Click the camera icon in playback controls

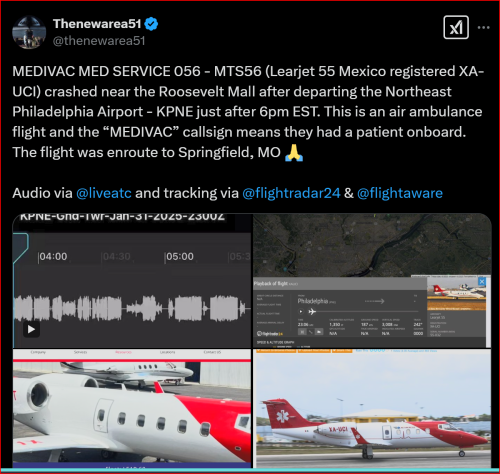pyautogui.click(x=319, y=332)
